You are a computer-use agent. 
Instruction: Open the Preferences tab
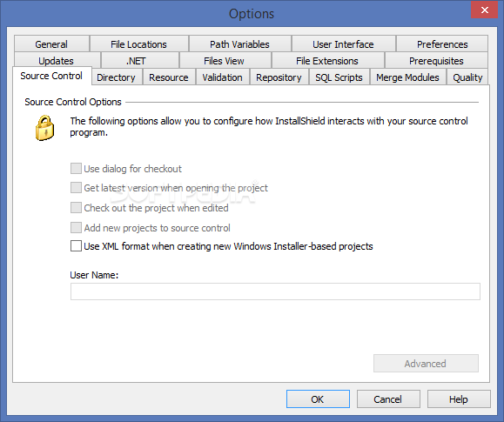[442, 44]
